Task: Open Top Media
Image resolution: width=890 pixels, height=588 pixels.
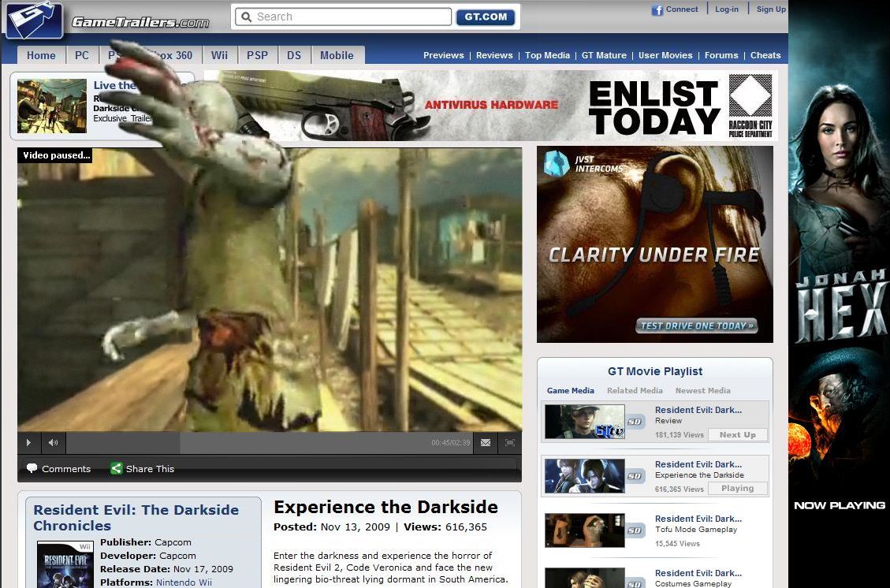Action: click(x=547, y=55)
